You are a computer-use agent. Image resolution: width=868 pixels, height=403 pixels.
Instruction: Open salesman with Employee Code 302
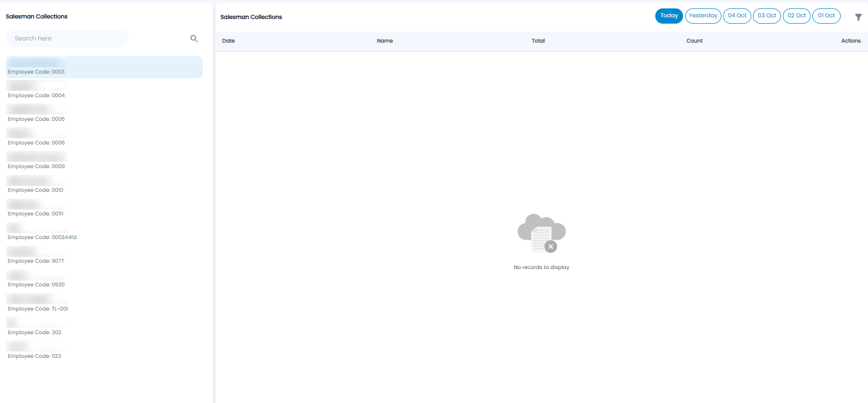click(x=104, y=327)
